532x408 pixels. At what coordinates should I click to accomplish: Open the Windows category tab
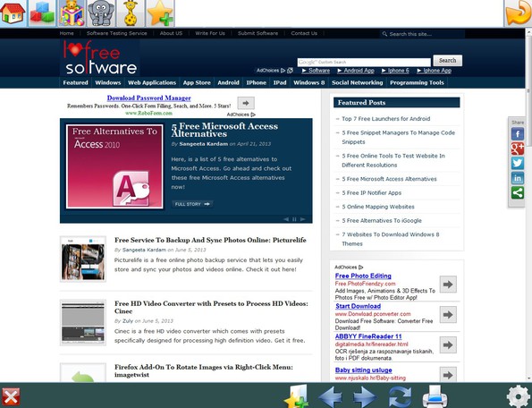tap(108, 82)
